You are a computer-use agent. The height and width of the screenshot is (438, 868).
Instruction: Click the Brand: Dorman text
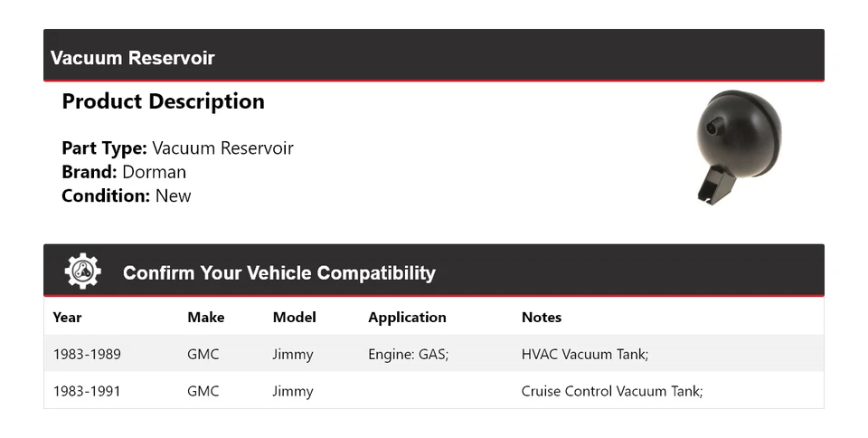pyautogui.click(x=124, y=172)
